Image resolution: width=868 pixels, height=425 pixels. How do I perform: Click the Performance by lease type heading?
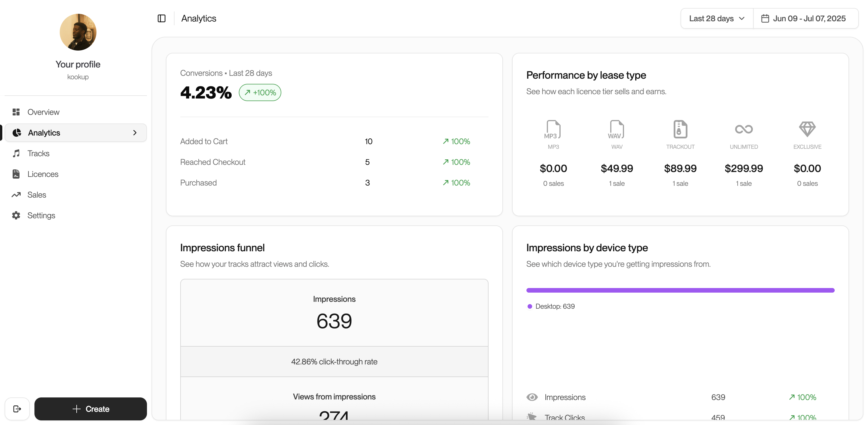click(x=586, y=75)
